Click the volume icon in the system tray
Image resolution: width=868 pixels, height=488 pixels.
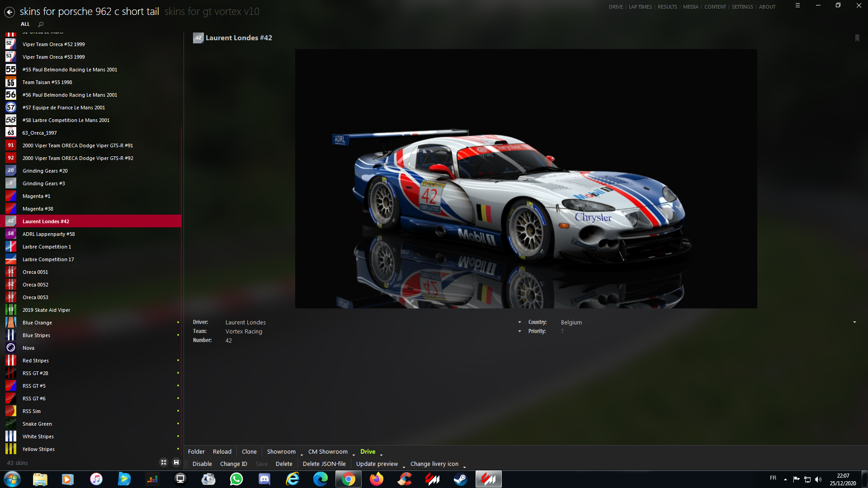click(x=818, y=479)
